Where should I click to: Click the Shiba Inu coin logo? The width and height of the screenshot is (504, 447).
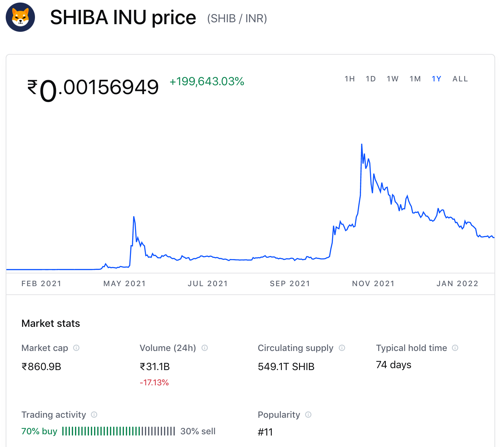(20, 17)
